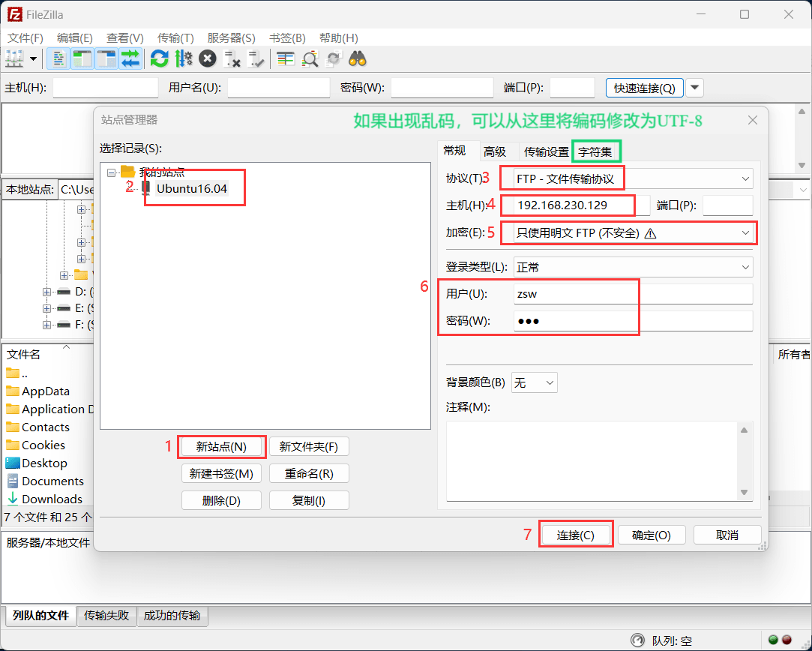Switch to the 高级 tab

(495, 151)
